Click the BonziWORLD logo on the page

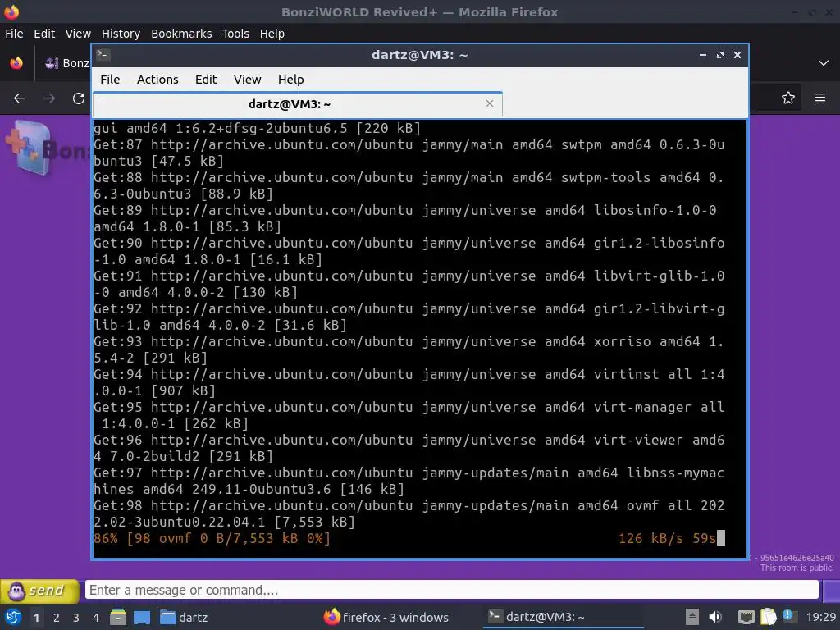(x=47, y=148)
